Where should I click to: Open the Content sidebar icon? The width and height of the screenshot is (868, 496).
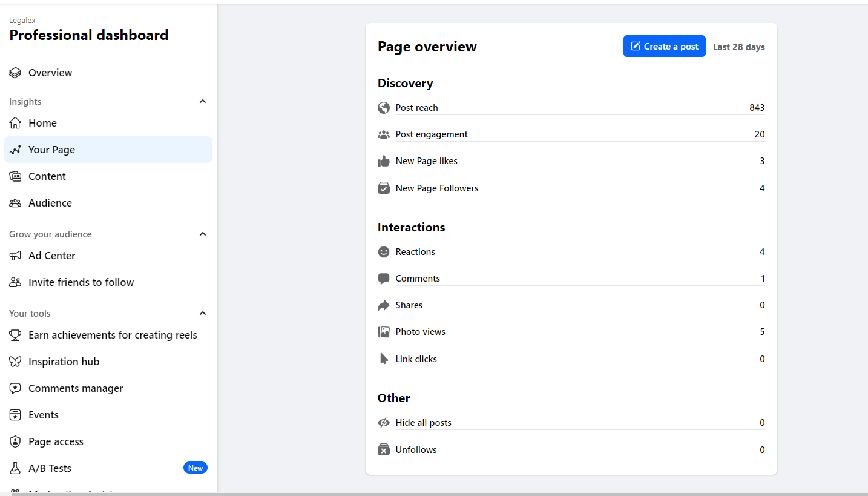[x=15, y=176]
